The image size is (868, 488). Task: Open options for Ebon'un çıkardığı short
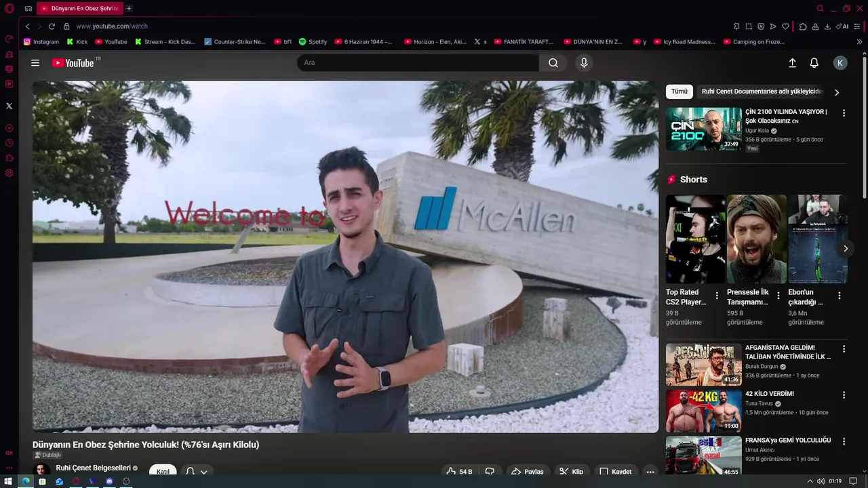point(839,296)
